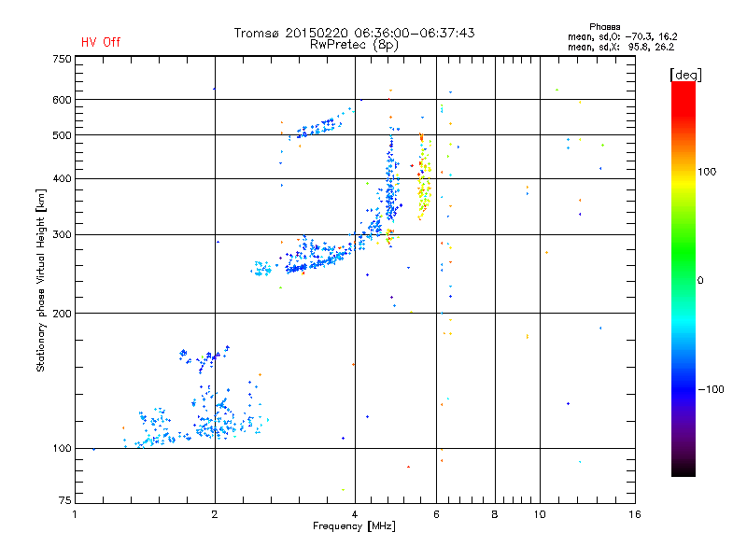Click the y-axis '300' tick label

click(x=62, y=234)
